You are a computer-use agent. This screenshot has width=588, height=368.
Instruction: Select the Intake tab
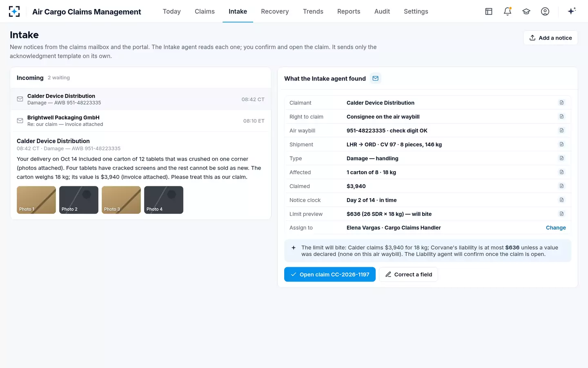[238, 11]
